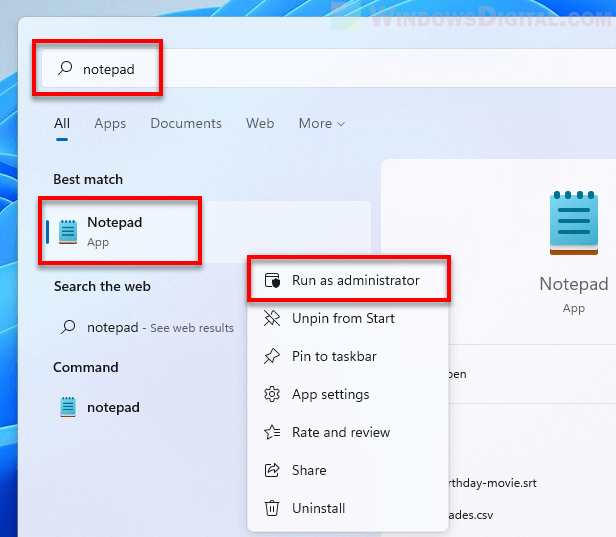Open the Notepad App best match result
This screenshot has width=616, height=537.
point(207,232)
